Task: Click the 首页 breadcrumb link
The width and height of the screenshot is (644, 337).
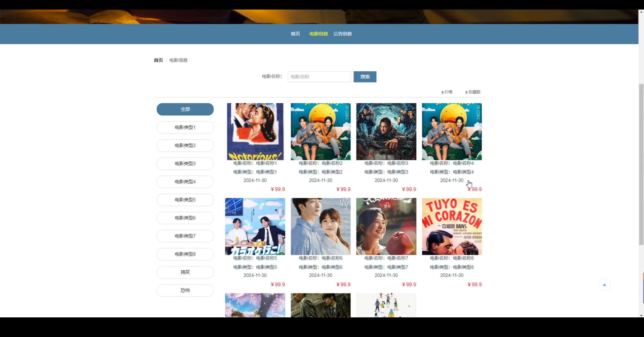Action: (158, 60)
